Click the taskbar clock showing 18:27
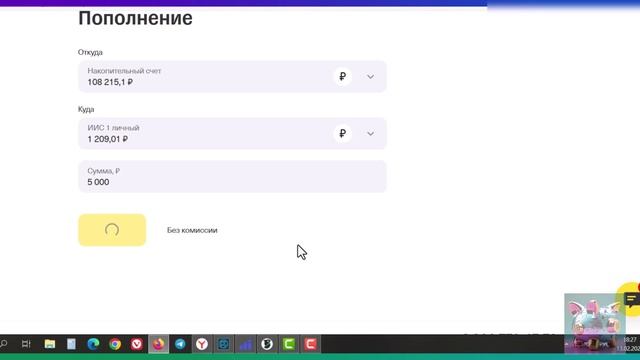The width and height of the screenshot is (640, 360). (x=630, y=340)
